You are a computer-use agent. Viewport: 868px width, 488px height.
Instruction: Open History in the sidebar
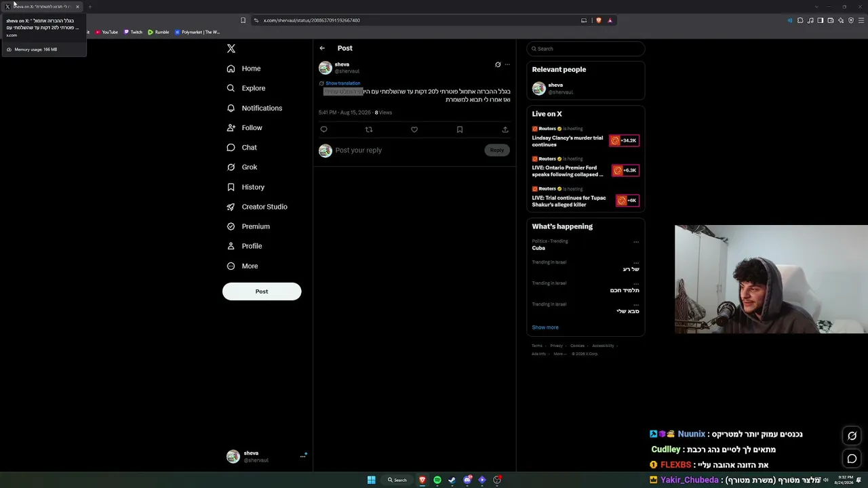pyautogui.click(x=245, y=187)
